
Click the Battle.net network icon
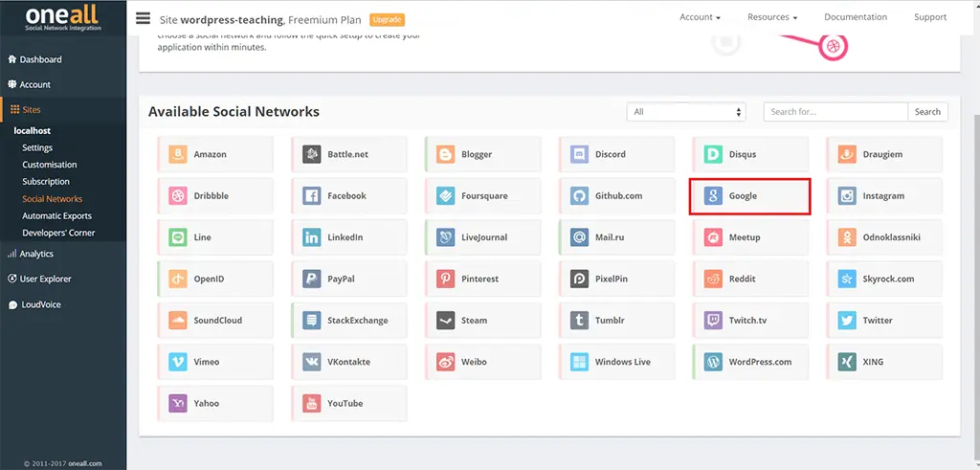pyautogui.click(x=311, y=154)
